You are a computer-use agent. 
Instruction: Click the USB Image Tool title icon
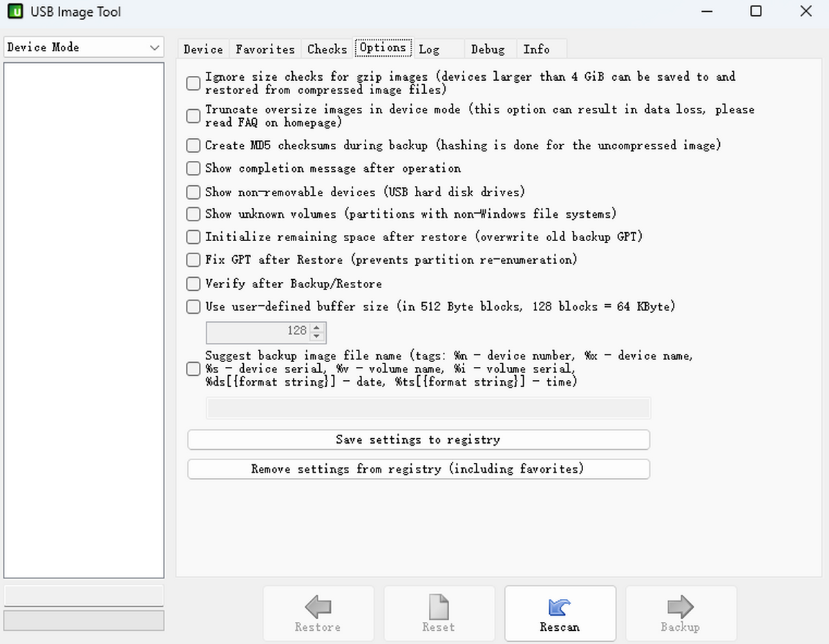click(x=15, y=12)
